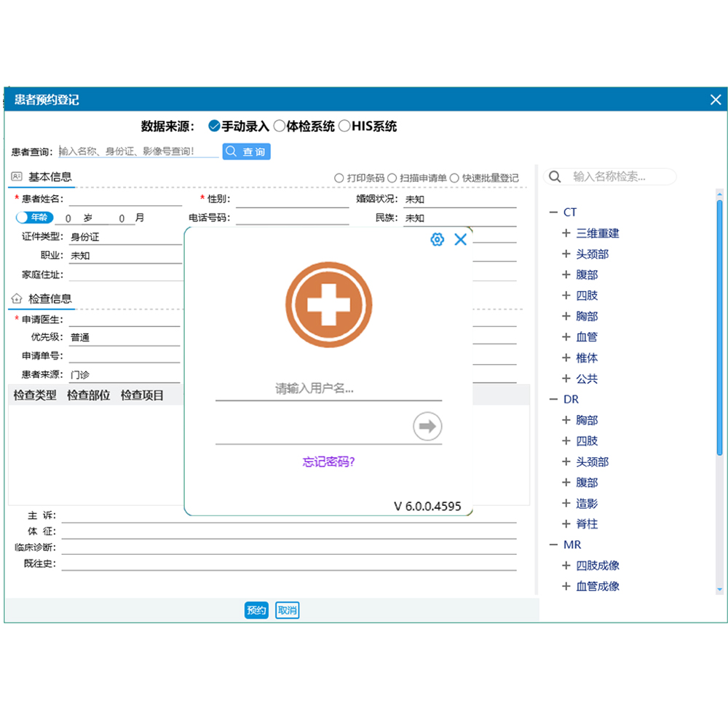Click the 检查部位 column header

tap(88, 395)
